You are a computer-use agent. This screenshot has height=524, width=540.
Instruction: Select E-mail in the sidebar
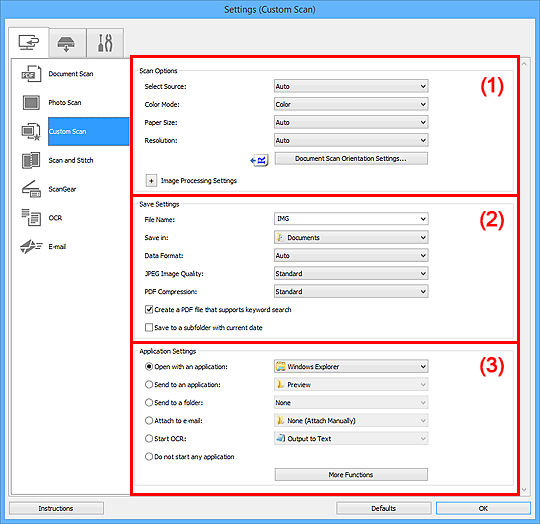pyautogui.click(x=57, y=247)
